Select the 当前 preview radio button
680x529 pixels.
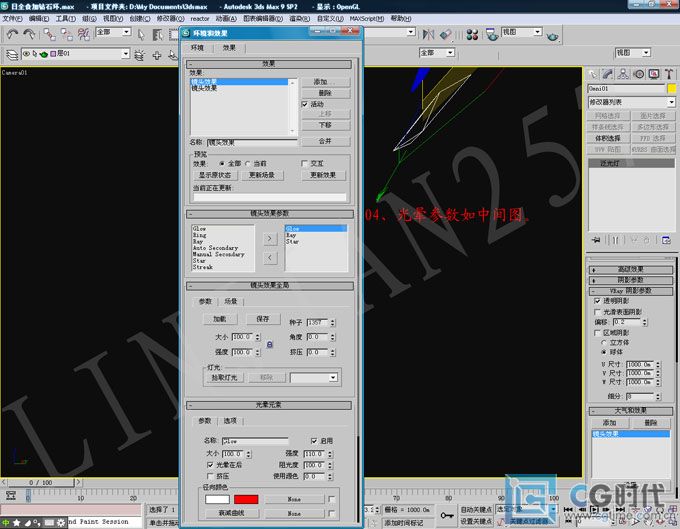248,163
